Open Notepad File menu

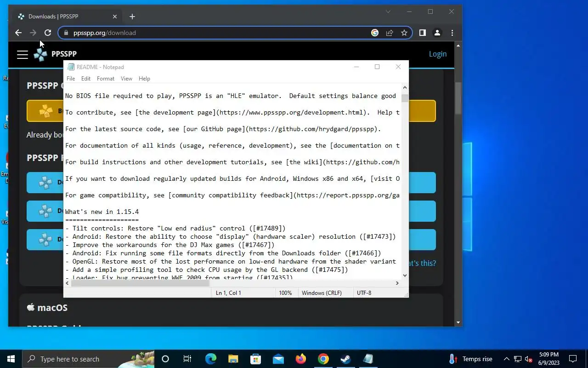pyautogui.click(x=71, y=79)
